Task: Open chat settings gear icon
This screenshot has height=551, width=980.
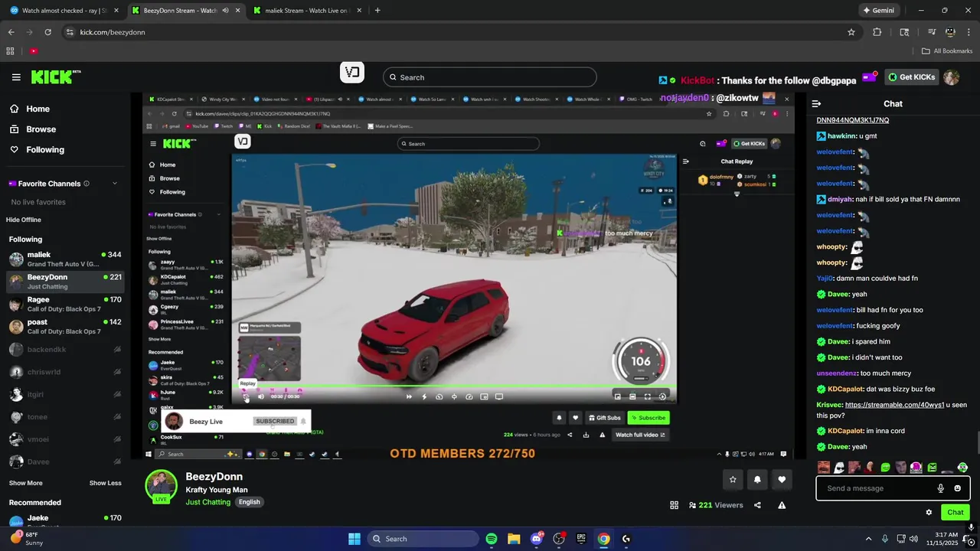Action: click(x=929, y=513)
